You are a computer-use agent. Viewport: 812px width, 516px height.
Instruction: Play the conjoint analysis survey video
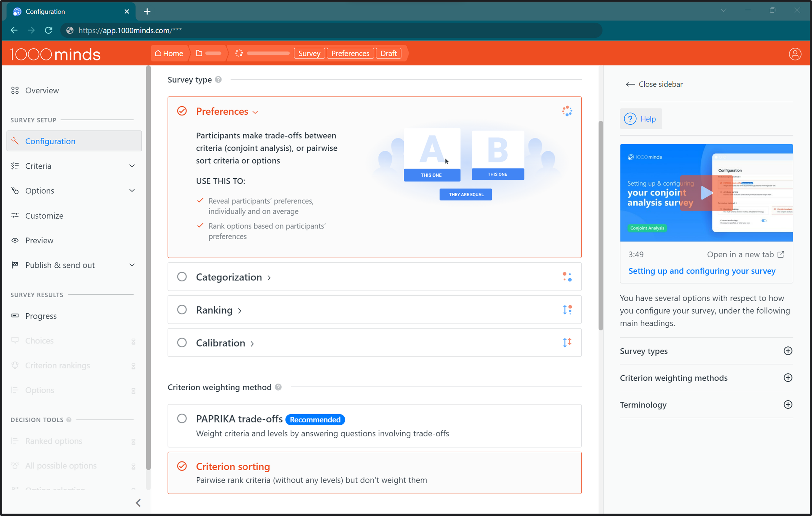(x=706, y=193)
